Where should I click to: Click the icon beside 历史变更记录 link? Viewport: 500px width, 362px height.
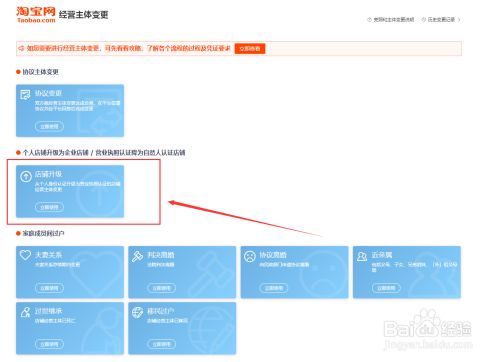coord(424,20)
